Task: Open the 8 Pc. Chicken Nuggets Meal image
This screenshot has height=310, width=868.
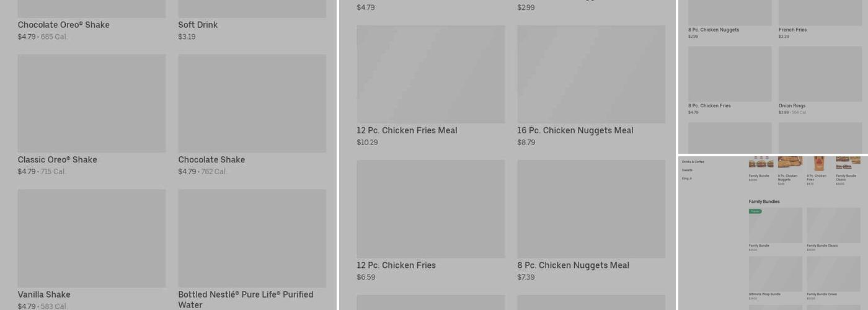Action: 591,209
